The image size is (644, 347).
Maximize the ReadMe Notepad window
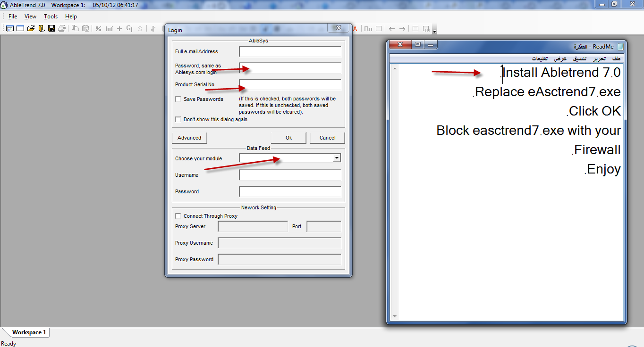point(418,45)
